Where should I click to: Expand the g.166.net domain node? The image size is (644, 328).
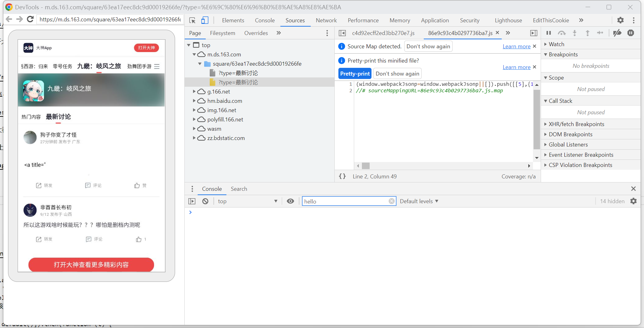click(194, 92)
